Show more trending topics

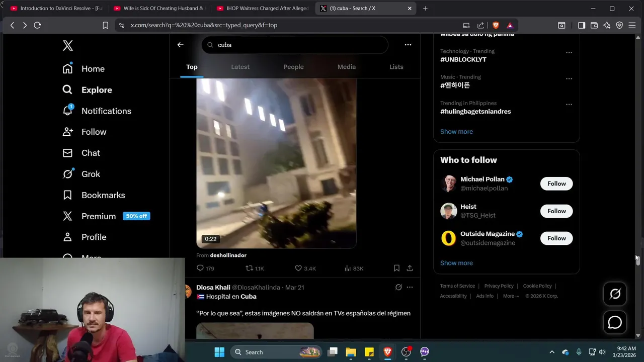pyautogui.click(x=456, y=132)
